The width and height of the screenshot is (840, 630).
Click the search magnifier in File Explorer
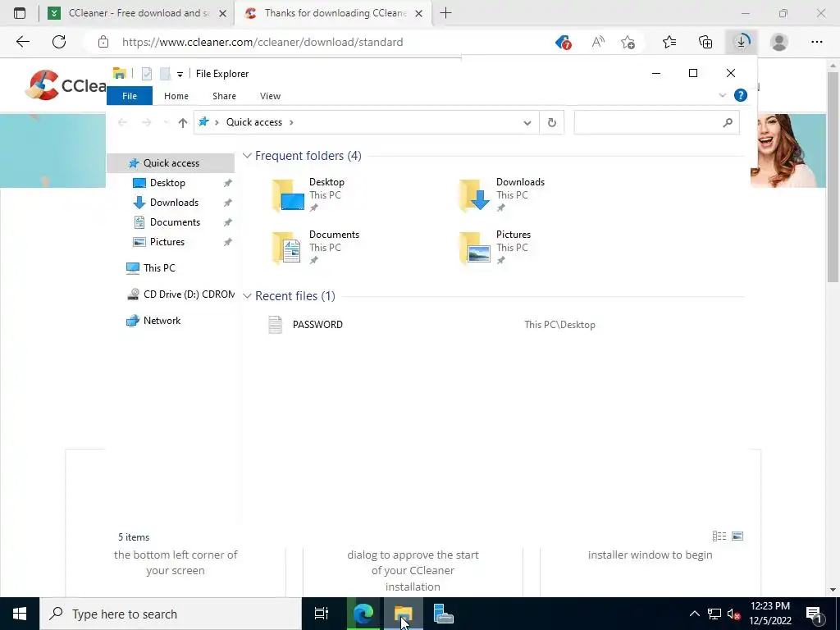727,123
